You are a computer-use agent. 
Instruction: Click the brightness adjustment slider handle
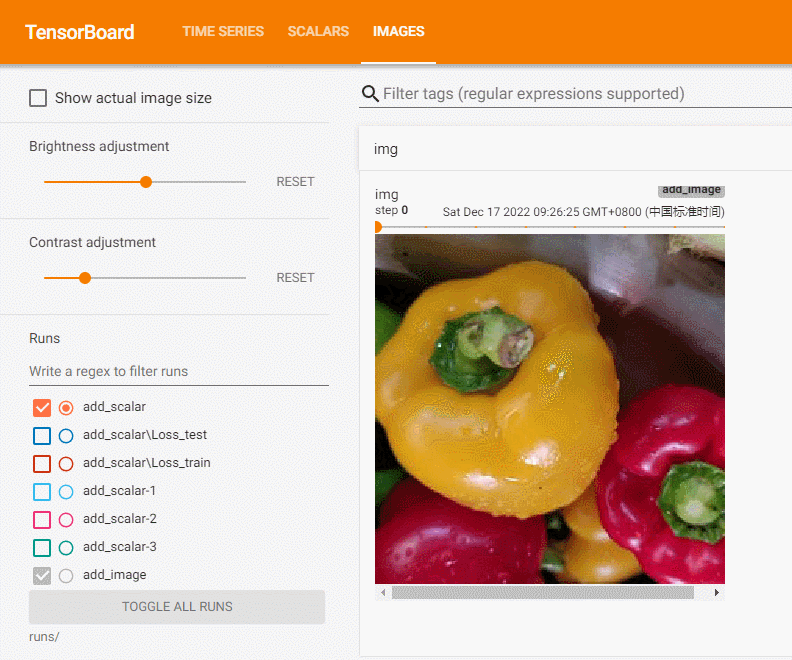(x=146, y=182)
